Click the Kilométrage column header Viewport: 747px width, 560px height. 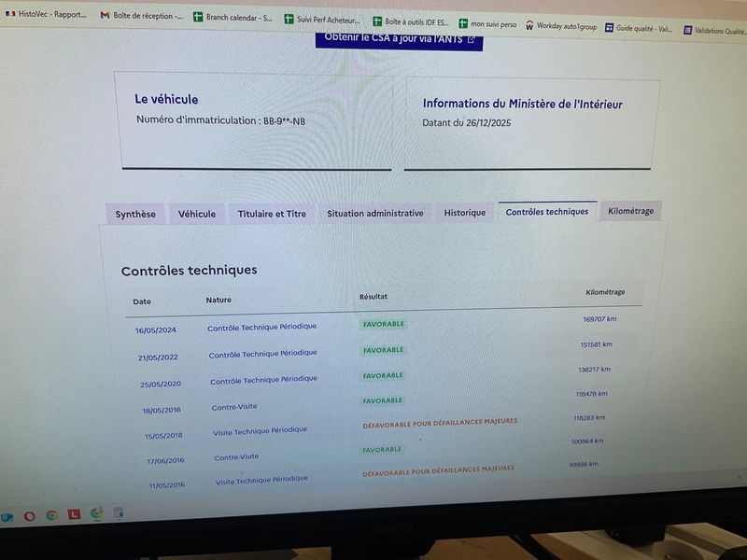605,292
